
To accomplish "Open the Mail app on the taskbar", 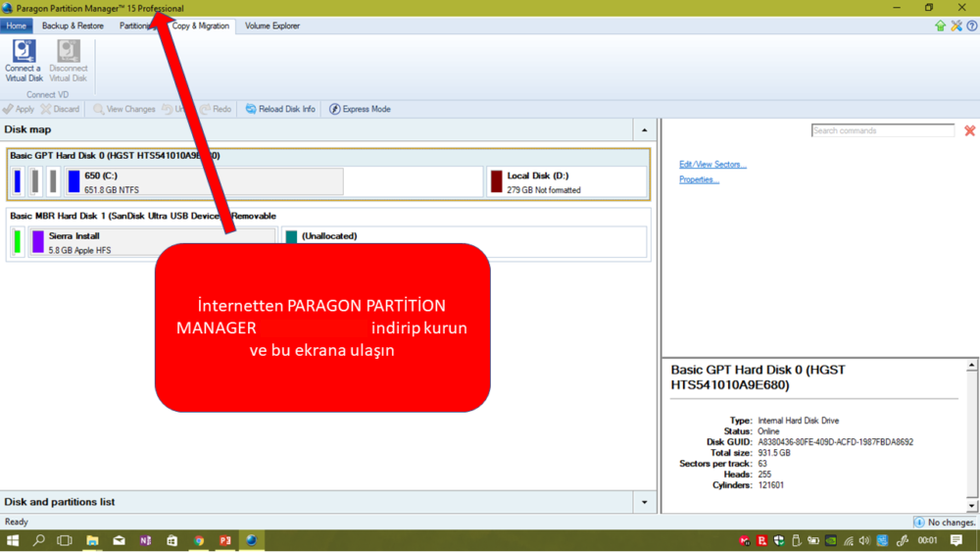I will 119,541.
